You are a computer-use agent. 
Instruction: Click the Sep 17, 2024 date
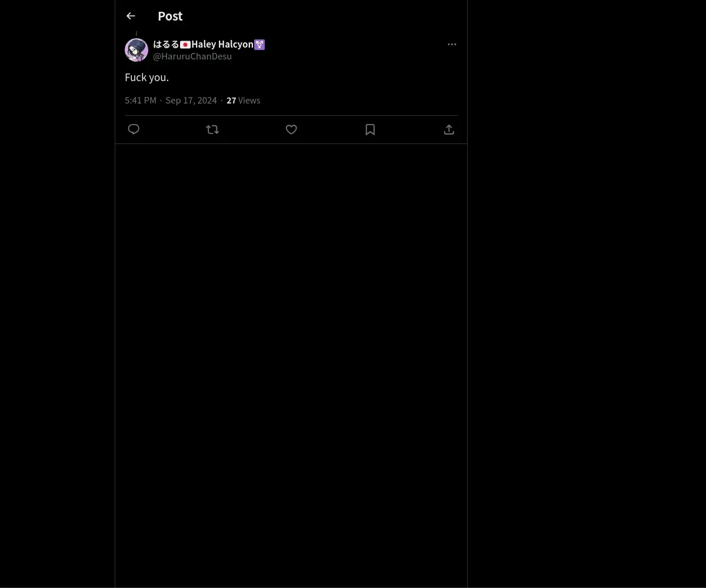pos(191,101)
